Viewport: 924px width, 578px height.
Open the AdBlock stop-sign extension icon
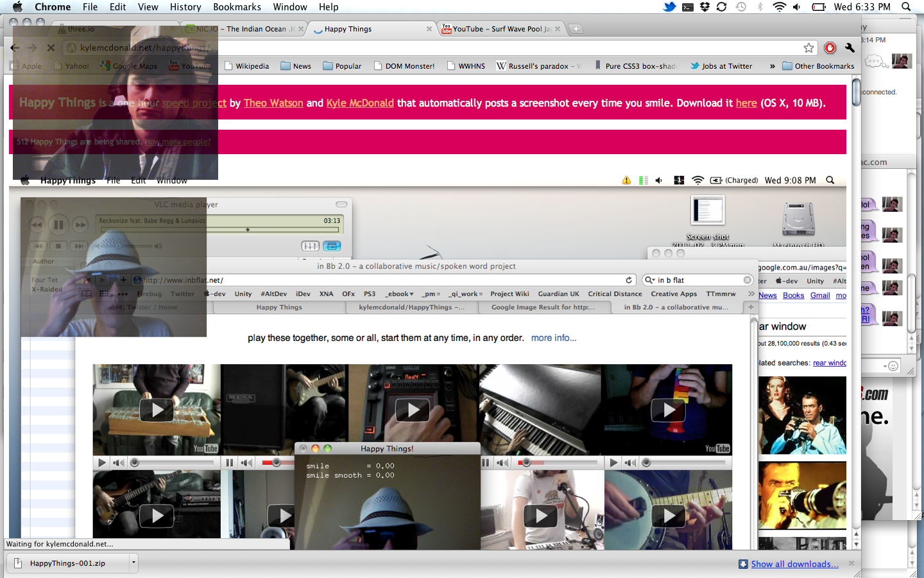tap(830, 48)
